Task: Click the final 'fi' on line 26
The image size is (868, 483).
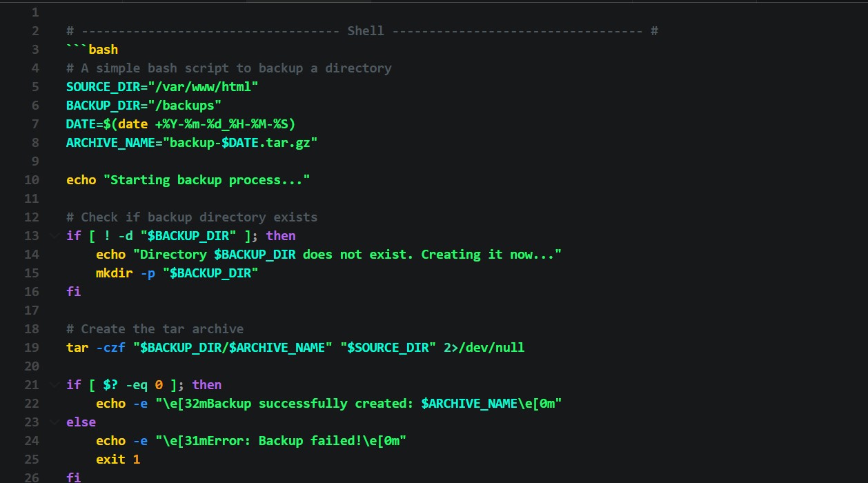Action: tap(74, 477)
